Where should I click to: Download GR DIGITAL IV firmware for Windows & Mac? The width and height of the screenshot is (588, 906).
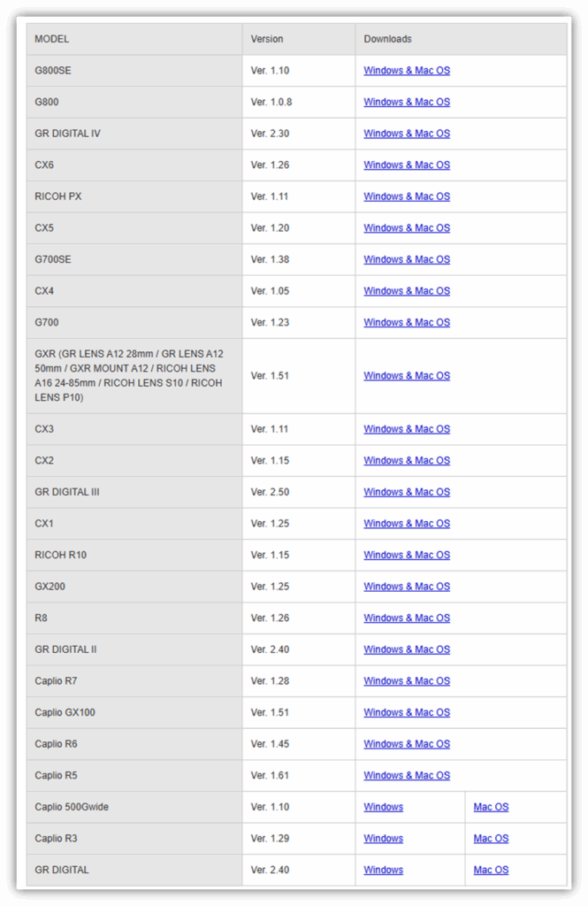click(x=407, y=134)
